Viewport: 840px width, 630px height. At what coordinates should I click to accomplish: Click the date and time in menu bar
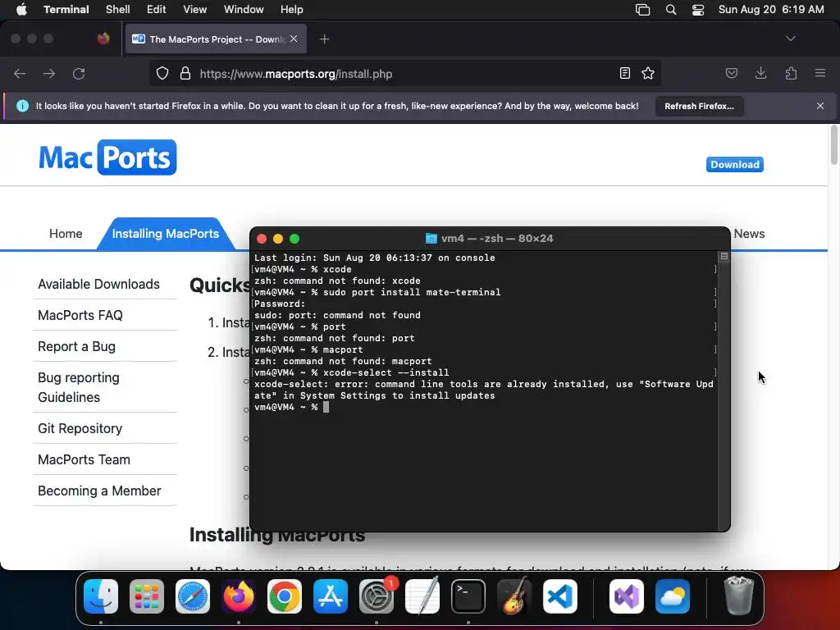[x=771, y=10]
